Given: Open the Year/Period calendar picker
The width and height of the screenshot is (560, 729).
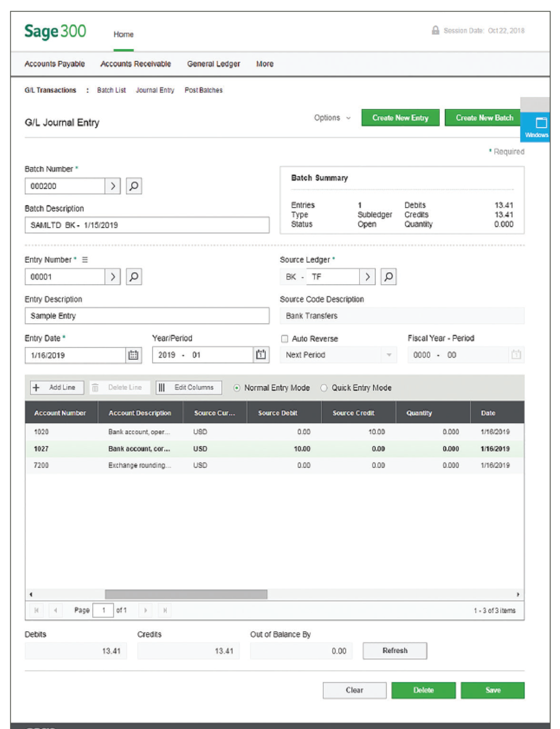Looking at the screenshot, I should point(261,355).
